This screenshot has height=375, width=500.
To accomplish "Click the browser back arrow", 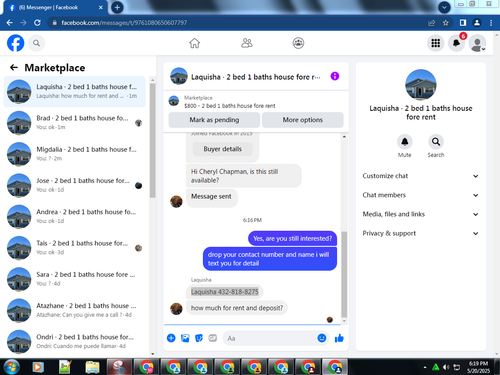I will 10,23.
